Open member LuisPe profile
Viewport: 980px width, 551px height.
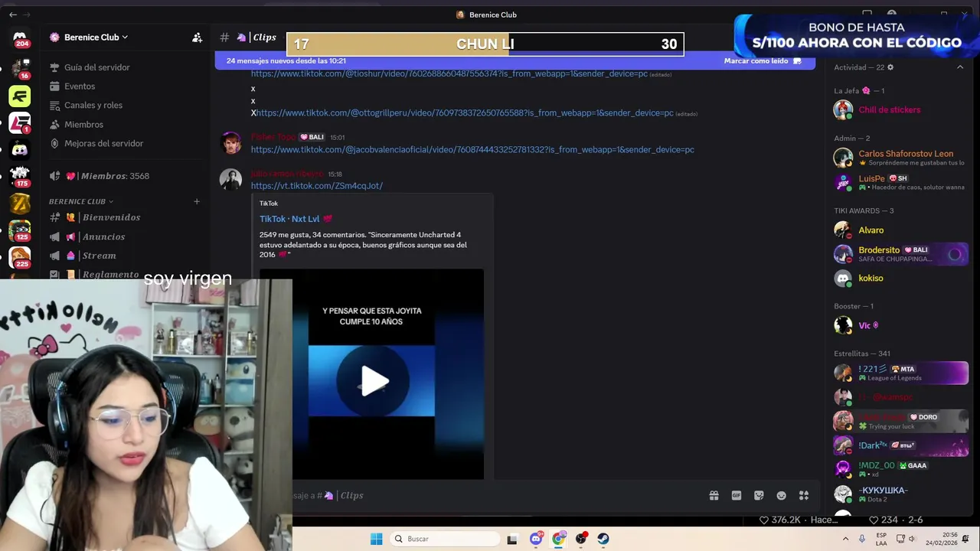(900, 182)
